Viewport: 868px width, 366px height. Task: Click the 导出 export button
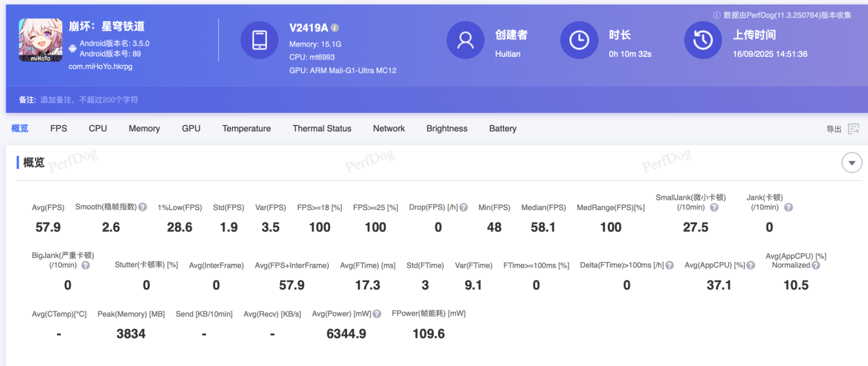[x=834, y=129]
